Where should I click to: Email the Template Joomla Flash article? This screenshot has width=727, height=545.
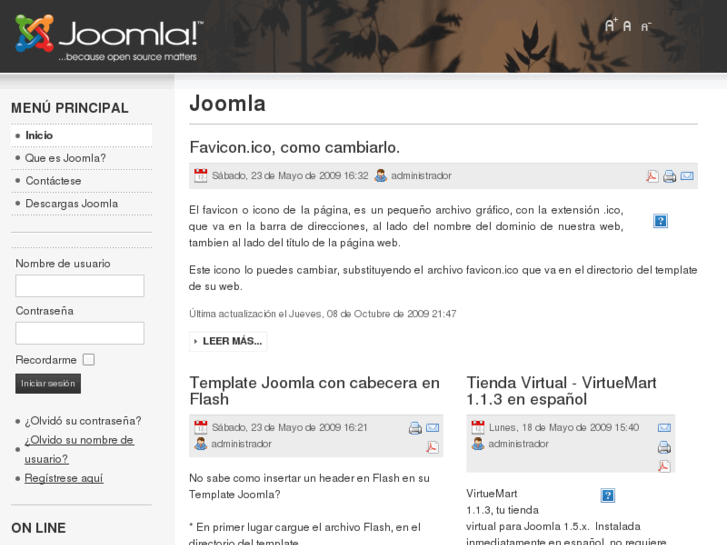tap(433, 427)
